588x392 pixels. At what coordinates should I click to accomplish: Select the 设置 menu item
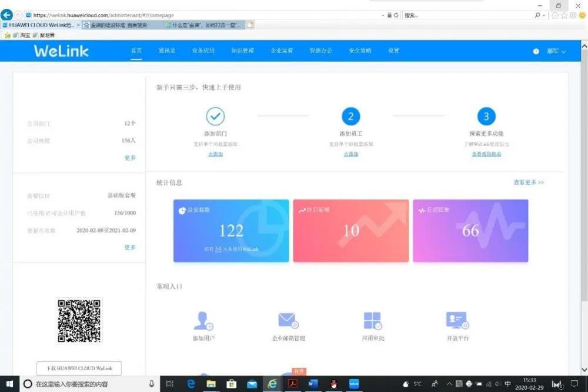[x=393, y=51]
